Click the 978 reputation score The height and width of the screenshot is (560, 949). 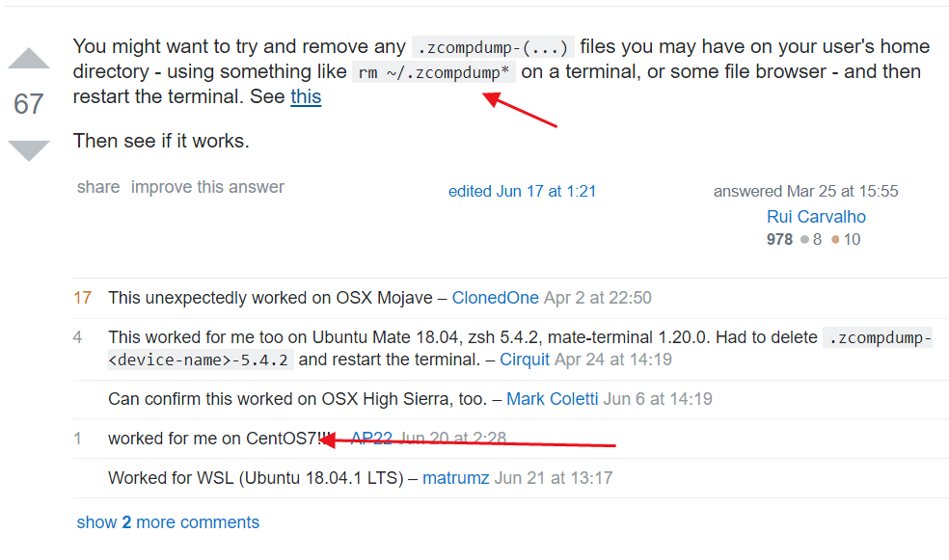(779, 239)
